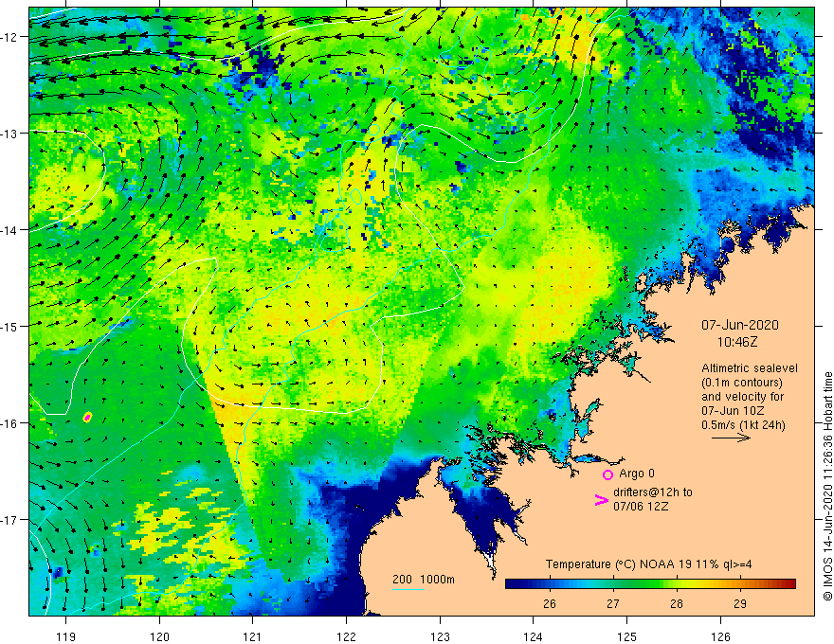Click the 'Temperature (°C) NOAA 19 11% ql>=4' title
This screenshot has height=644, width=834.
[x=649, y=564]
